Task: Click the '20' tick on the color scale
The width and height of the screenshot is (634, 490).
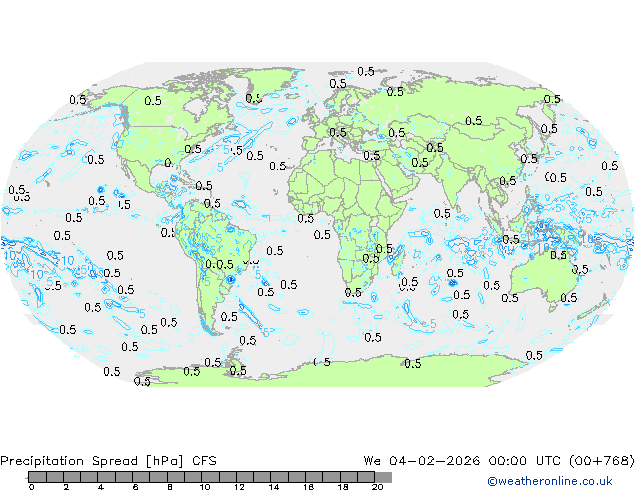Action: (377, 487)
